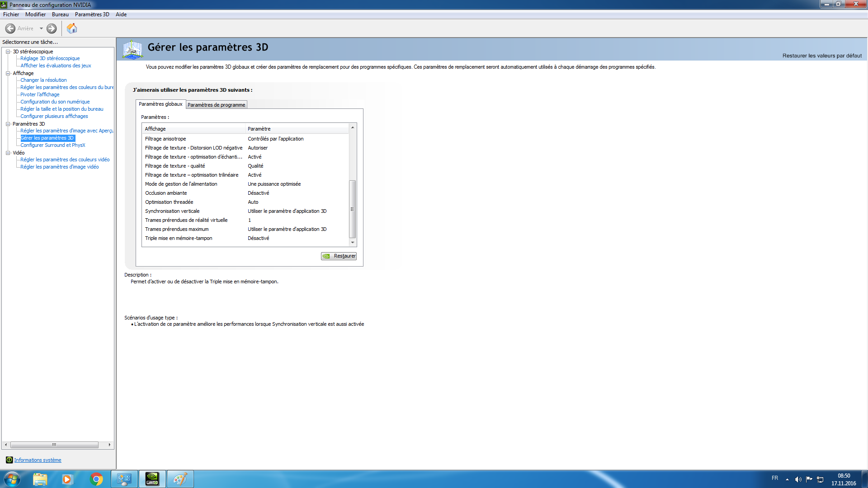This screenshot has width=868, height=488.
Task: Click the Action Center flag icon
Action: [809, 479]
